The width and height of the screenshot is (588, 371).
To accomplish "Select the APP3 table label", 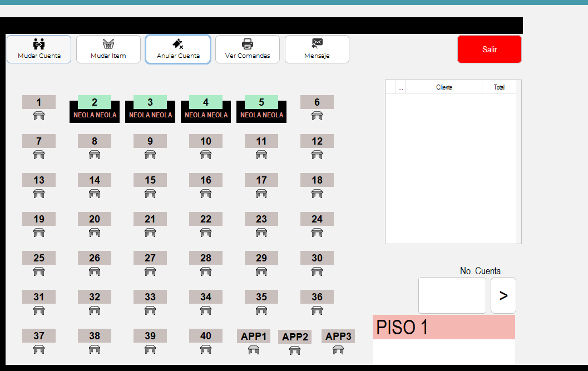I will click(x=338, y=336).
